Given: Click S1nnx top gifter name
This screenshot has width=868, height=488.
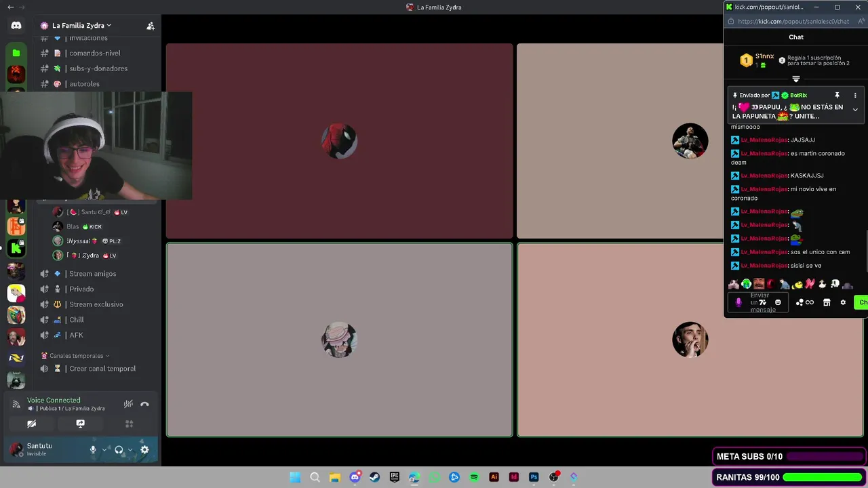Looking at the screenshot, I should 764,56.
